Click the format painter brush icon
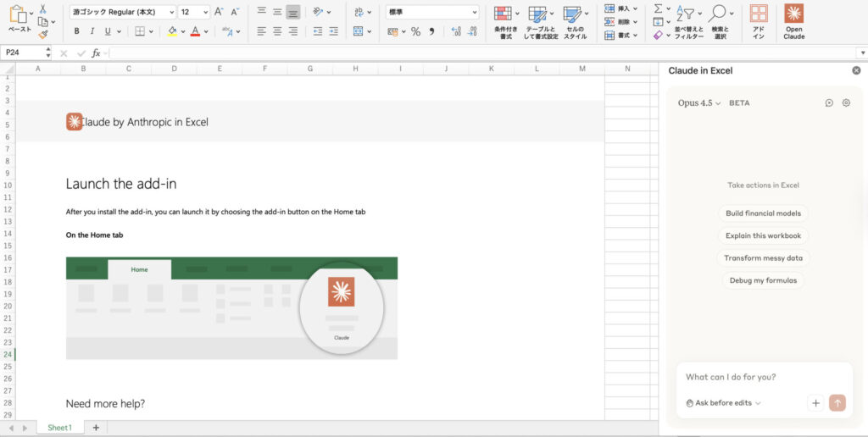The width and height of the screenshot is (868, 437). pos(42,35)
